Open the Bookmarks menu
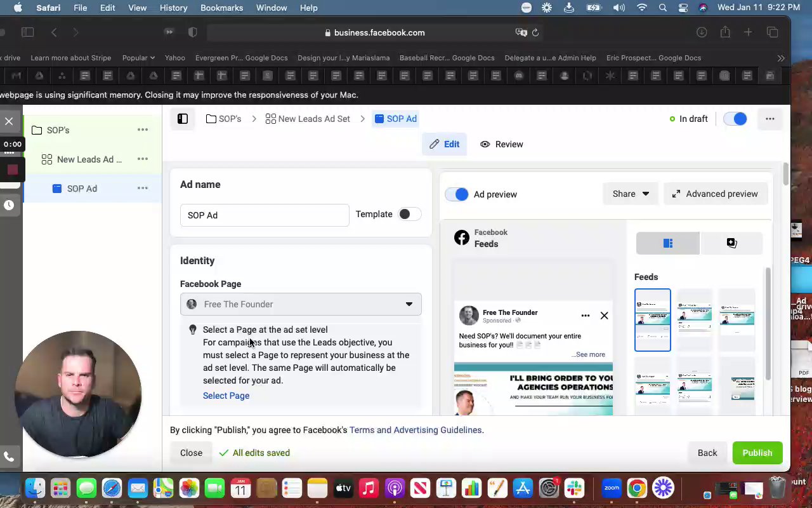 221,8
